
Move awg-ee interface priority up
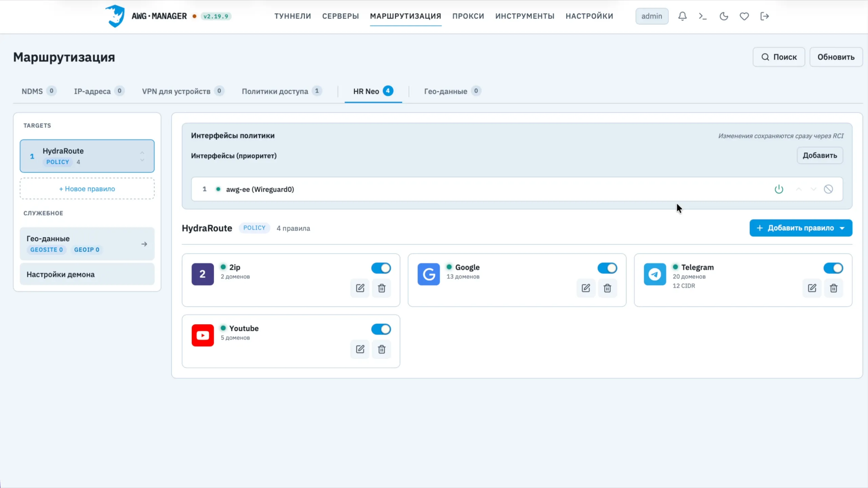(799, 189)
